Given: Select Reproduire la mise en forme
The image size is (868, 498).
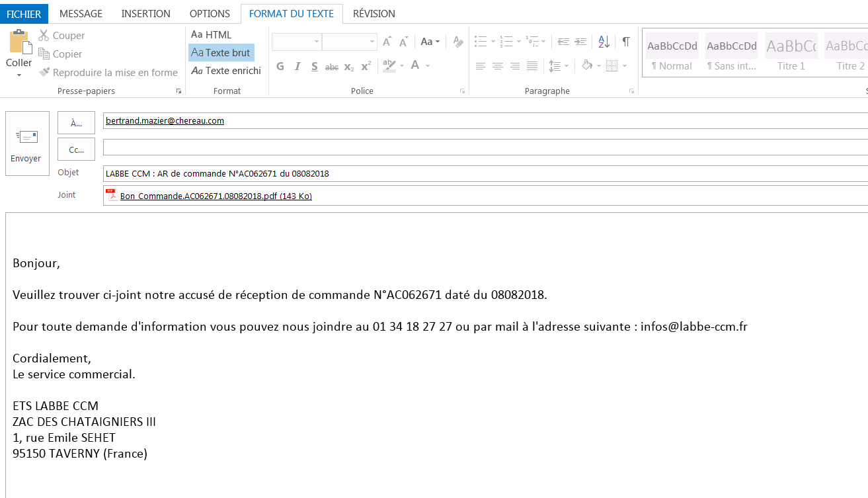Looking at the screenshot, I should tap(108, 73).
